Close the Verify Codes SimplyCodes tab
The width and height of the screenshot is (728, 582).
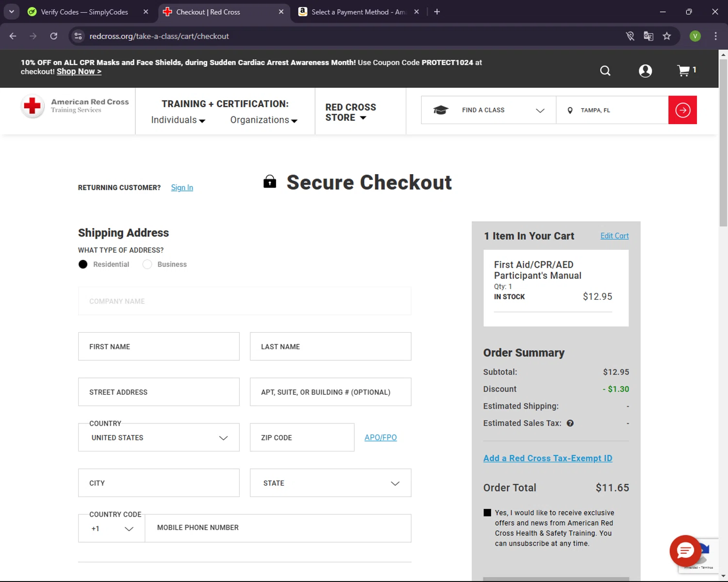pos(146,12)
